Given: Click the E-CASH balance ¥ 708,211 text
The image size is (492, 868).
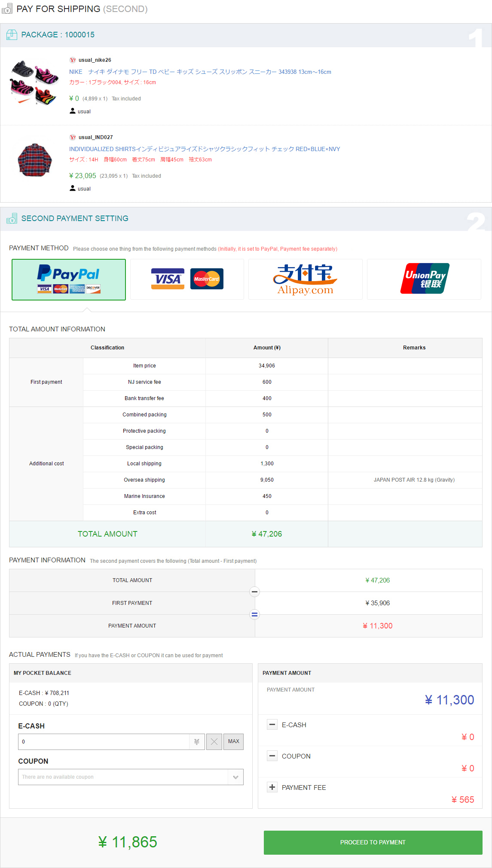Looking at the screenshot, I should [x=44, y=693].
